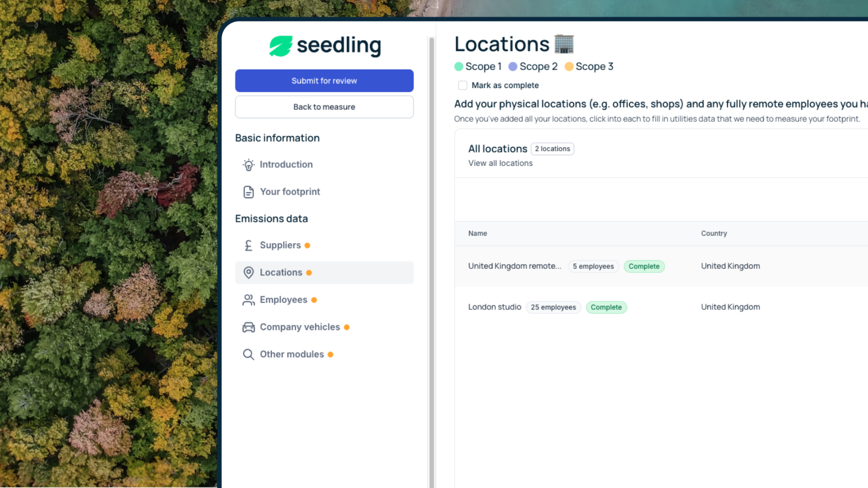Click the Employees people icon

248,300
